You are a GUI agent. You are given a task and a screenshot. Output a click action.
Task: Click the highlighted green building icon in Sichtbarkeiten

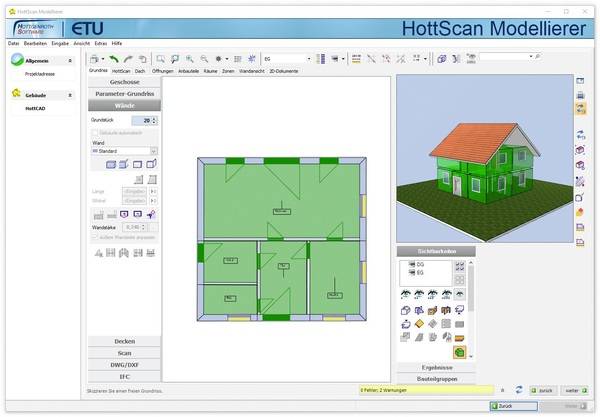click(459, 351)
